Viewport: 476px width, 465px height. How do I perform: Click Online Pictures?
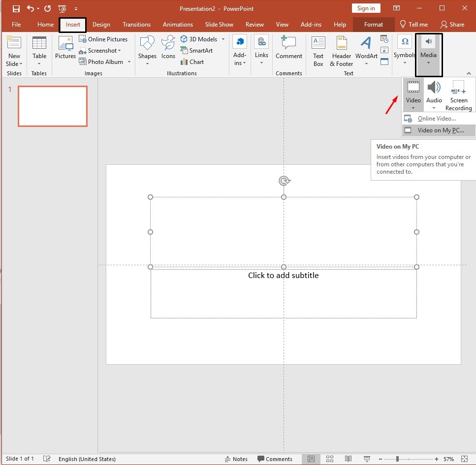click(x=103, y=39)
